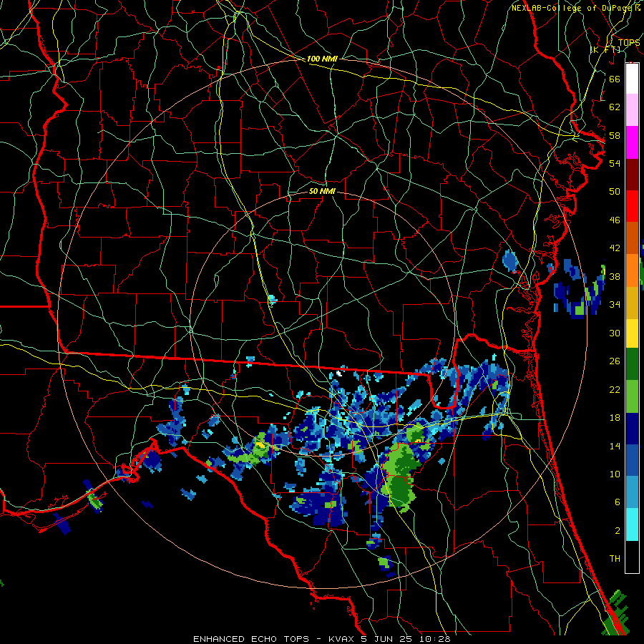Click the legend value "38"
Screen dimensions: 644x644
click(x=615, y=276)
